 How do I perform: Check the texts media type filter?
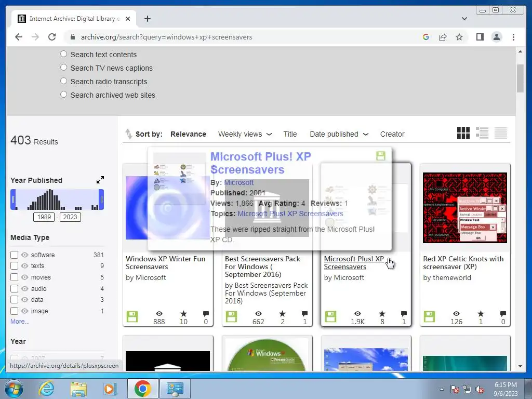[14, 265]
